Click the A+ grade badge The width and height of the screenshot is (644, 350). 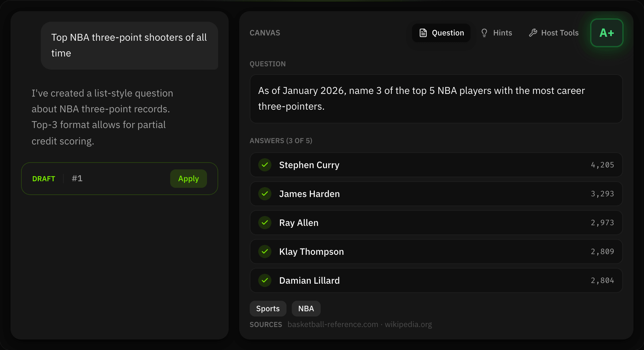click(x=607, y=33)
